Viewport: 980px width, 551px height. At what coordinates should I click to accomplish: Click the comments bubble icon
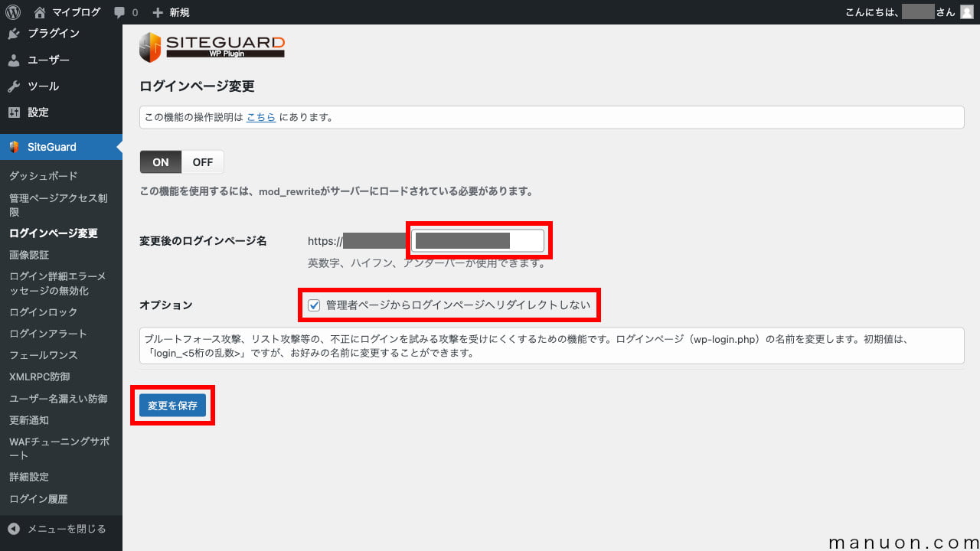tap(119, 12)
